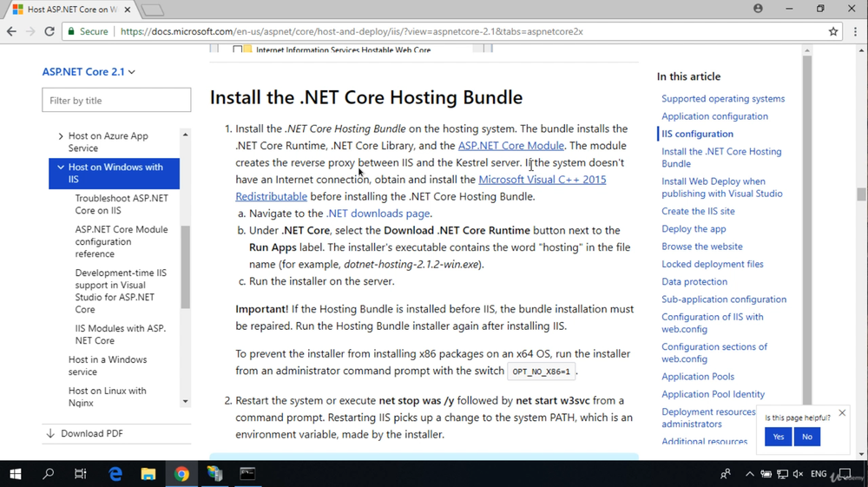The image size is (868, 487).
Task: Click the address bar URL
Action: (x=352, y=31)
